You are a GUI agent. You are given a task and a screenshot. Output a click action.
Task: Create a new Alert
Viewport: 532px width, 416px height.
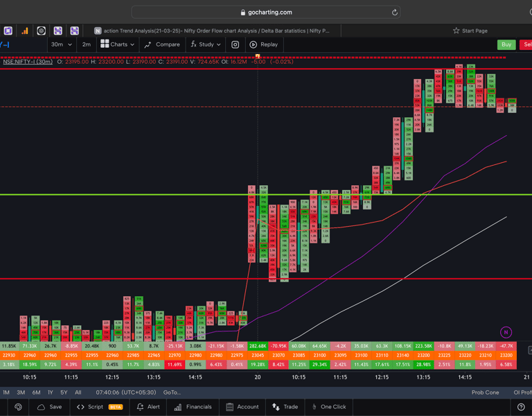point(148,407)
